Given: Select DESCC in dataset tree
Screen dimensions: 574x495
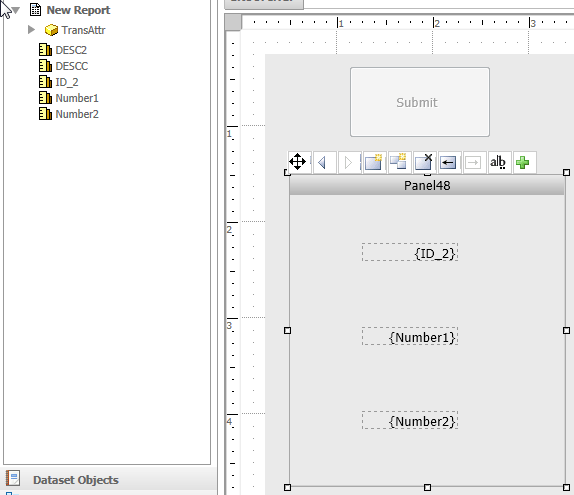Looking at the screenshot, I should (x=72, y=66).
